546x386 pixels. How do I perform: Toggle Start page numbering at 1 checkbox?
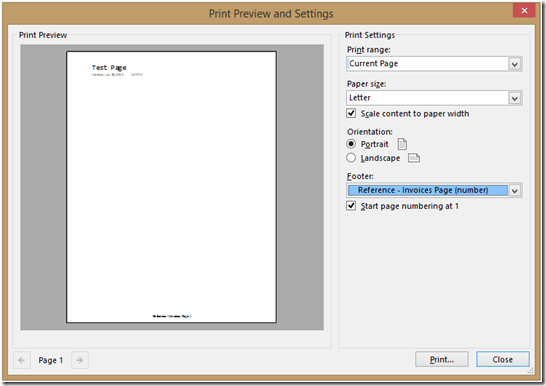click(351, 206)
